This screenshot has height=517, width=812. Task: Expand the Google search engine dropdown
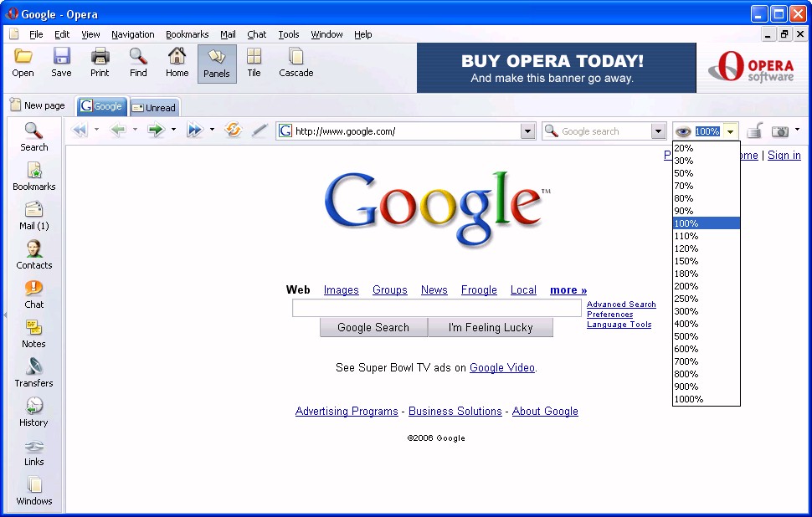[x=658, y=131]
